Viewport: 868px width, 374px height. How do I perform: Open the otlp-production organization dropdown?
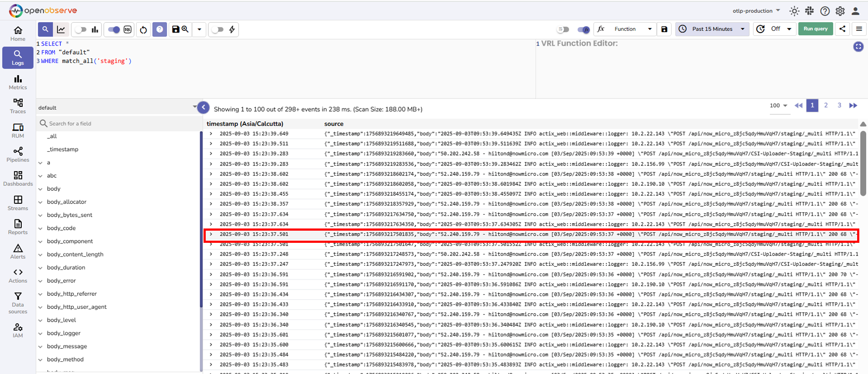tap(756, 11)
